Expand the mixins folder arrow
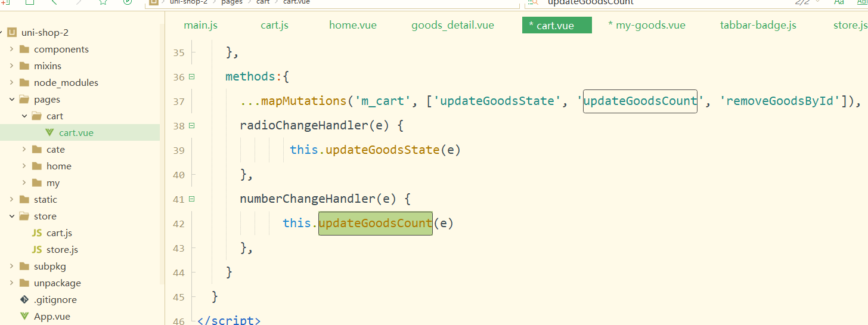868x325 pixels. (11, 66)
